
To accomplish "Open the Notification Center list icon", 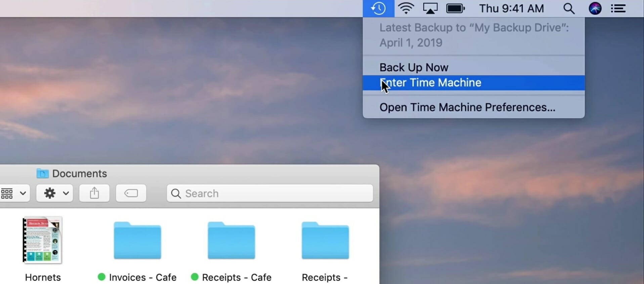I will point(618,8).
